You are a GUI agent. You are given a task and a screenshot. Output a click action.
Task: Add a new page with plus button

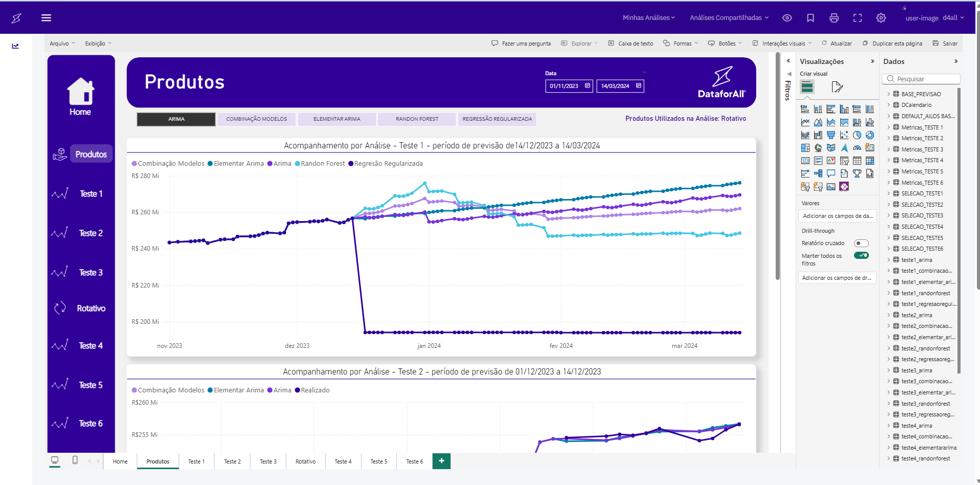441,461
